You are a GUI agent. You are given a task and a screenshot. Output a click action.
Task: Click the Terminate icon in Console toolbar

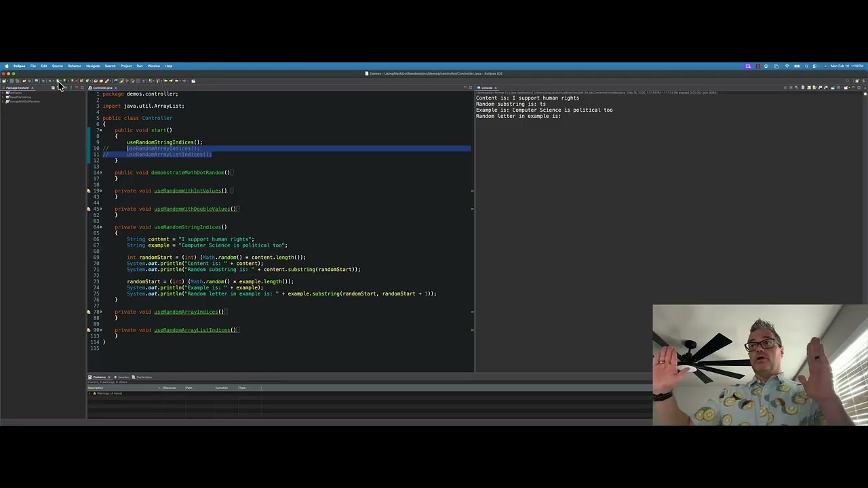point(785,87)
